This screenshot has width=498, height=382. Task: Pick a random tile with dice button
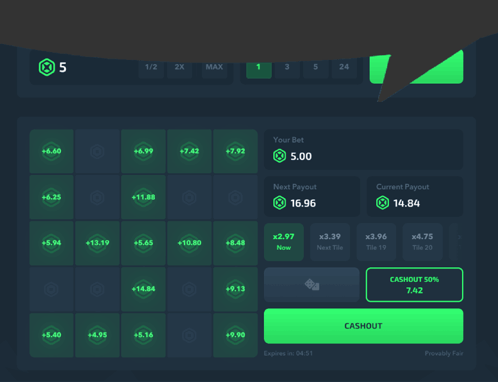point(312,285)
